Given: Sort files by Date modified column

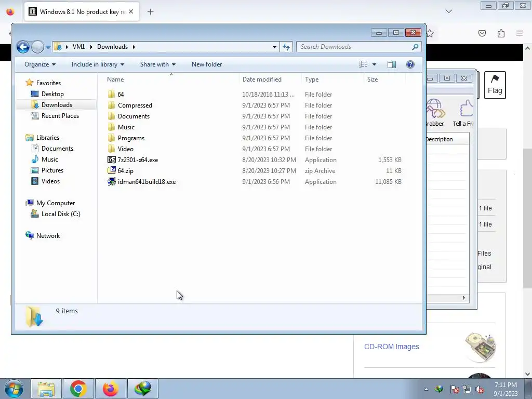Looking at the screenshot, I should pyautogui.click(x=262, y=79).
